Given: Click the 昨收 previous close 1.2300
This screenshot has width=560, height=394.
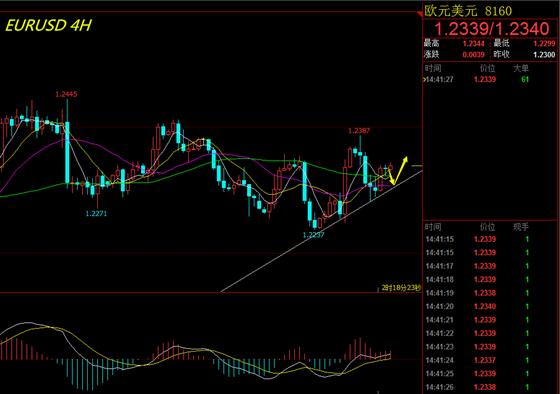Looking at the screenshot, I should click(x=544, y=54).
